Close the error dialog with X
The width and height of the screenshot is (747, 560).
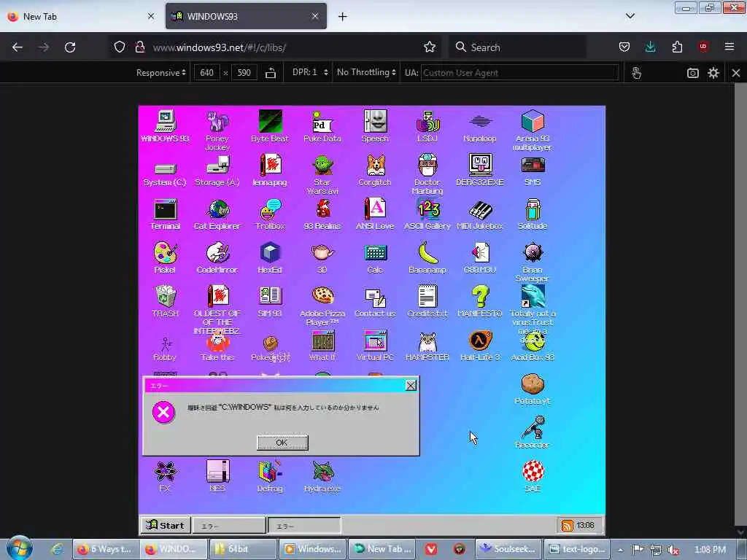[411, 385]
